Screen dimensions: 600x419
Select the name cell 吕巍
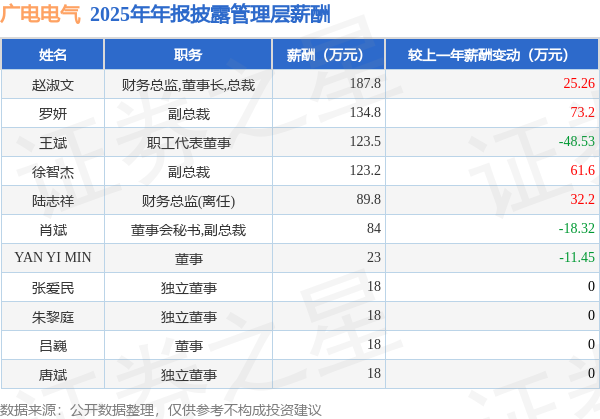point(53,346)
